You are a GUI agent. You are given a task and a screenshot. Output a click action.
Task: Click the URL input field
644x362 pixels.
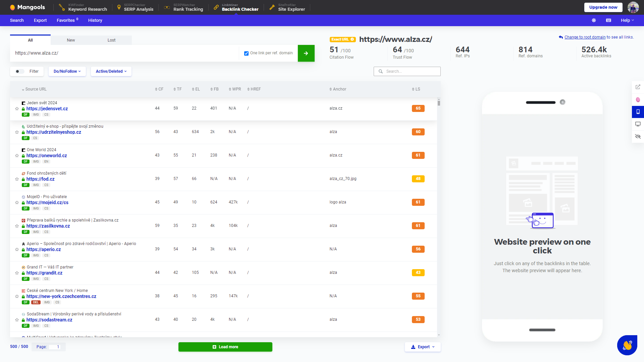coord(124,53)
